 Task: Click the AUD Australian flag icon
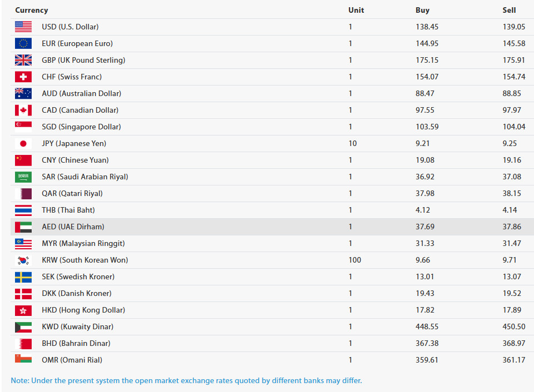coord(23,93)
